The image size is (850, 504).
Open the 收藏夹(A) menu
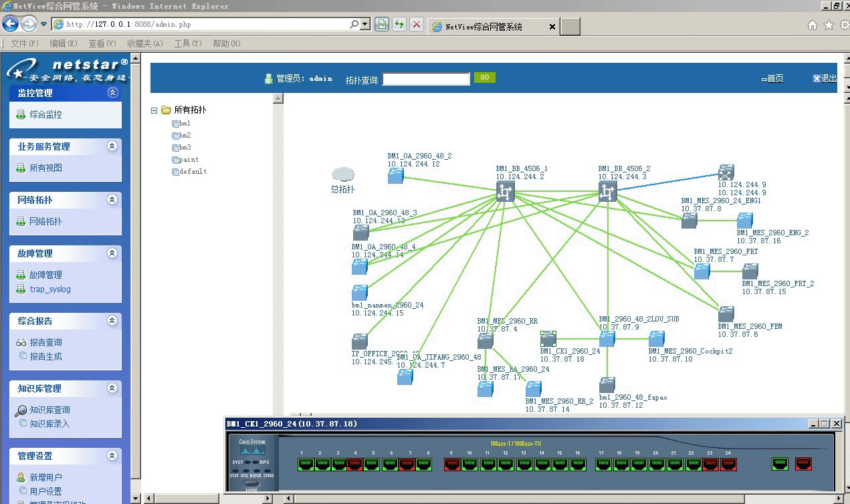point(145,43)
